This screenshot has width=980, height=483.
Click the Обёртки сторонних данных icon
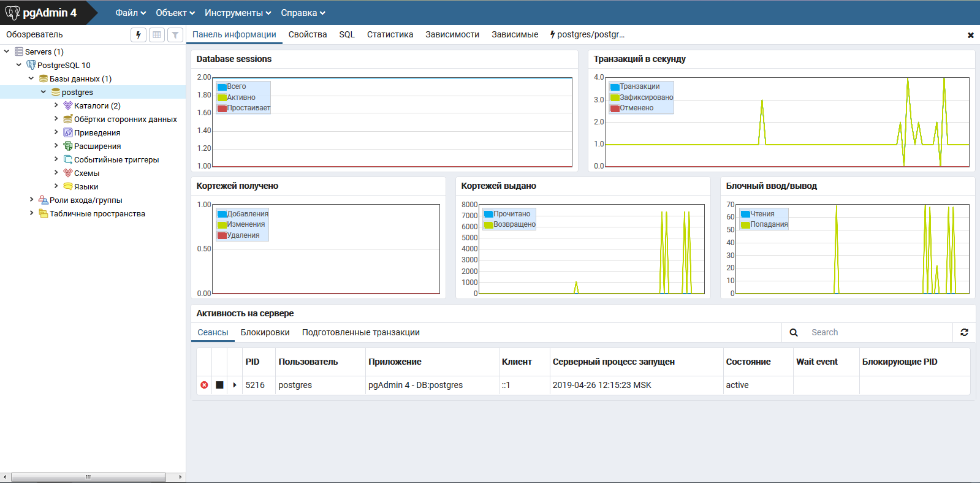click(68, 119)
